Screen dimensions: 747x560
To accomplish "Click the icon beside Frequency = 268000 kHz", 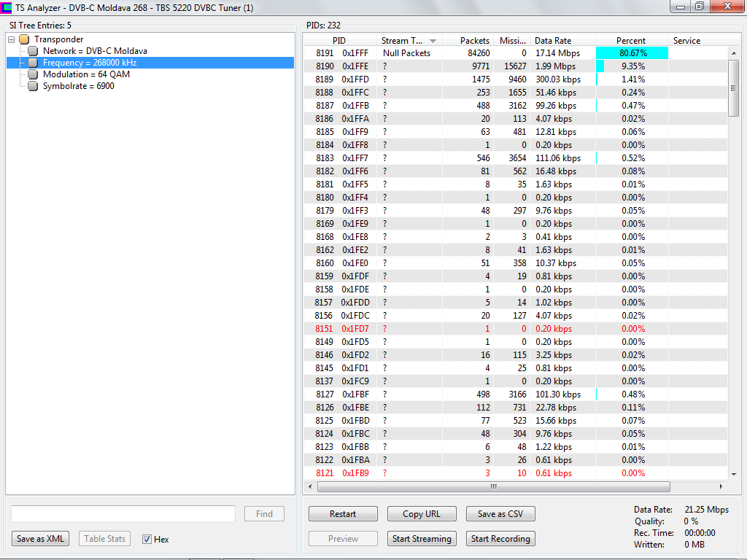I will 33,63.
